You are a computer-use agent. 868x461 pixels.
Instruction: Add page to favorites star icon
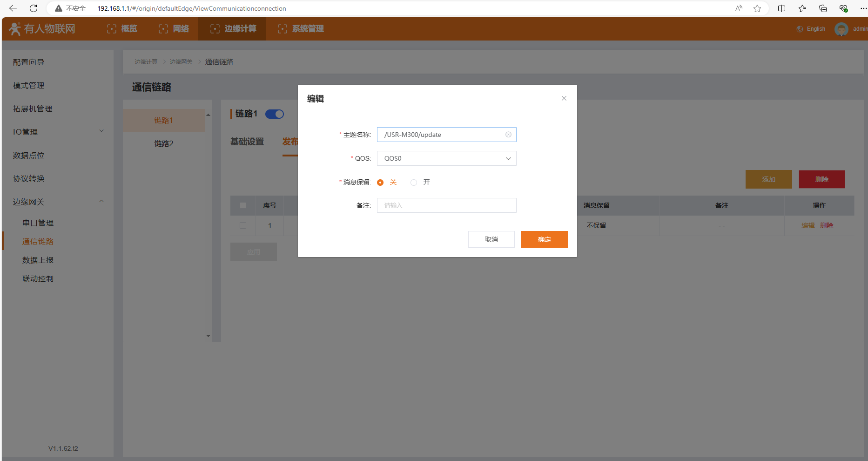pos(757,8)
